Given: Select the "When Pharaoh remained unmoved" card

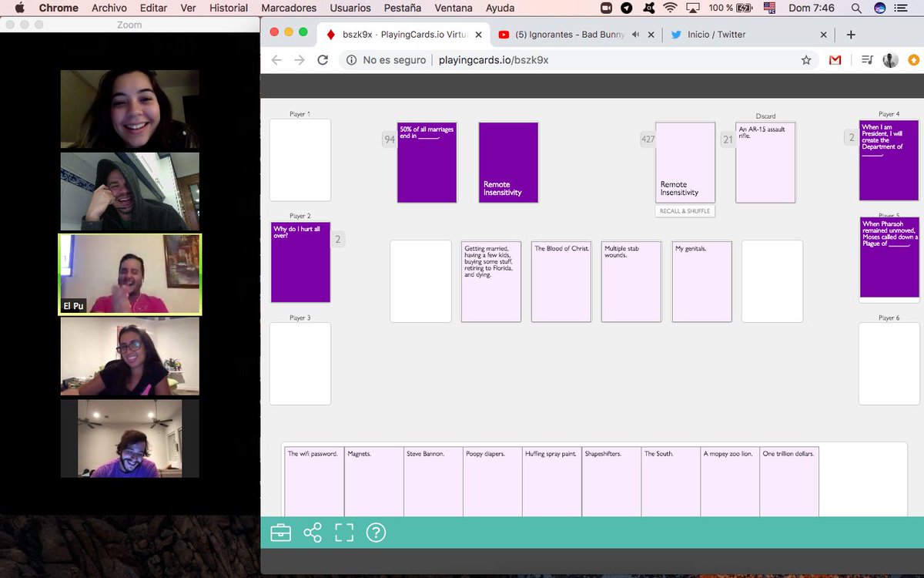Looking at the screenshot, I should point(889,257).
